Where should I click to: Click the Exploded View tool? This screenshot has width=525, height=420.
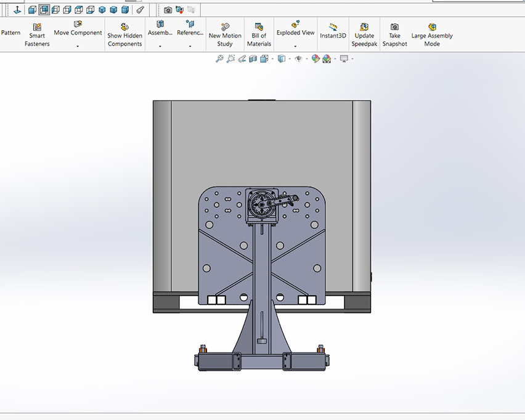click(295, 28)
